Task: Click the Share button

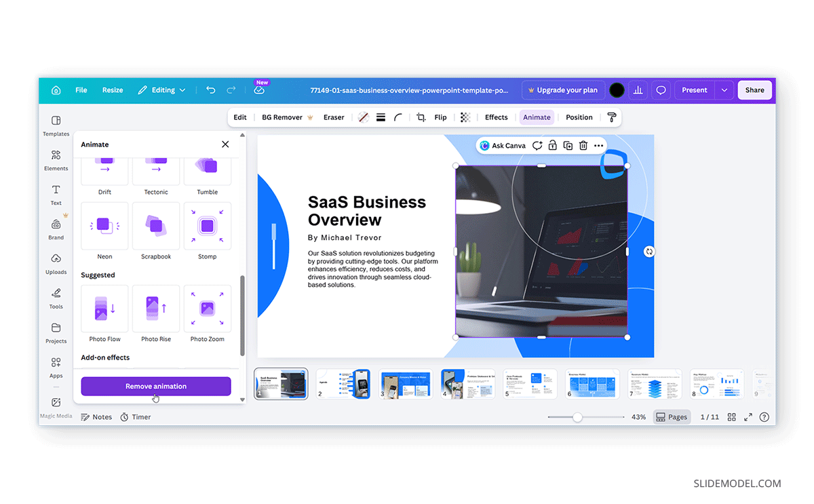Action: tap(754, 90)
